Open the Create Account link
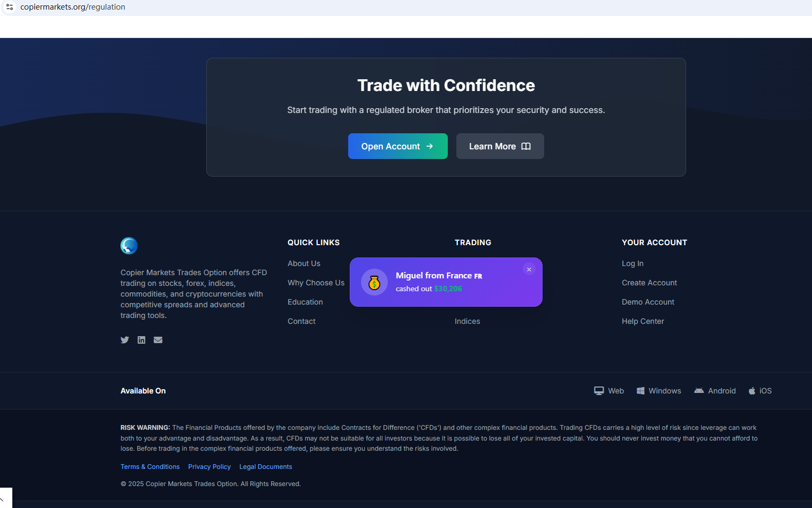This screenshot has width=812, height=508. pos(649,283)
